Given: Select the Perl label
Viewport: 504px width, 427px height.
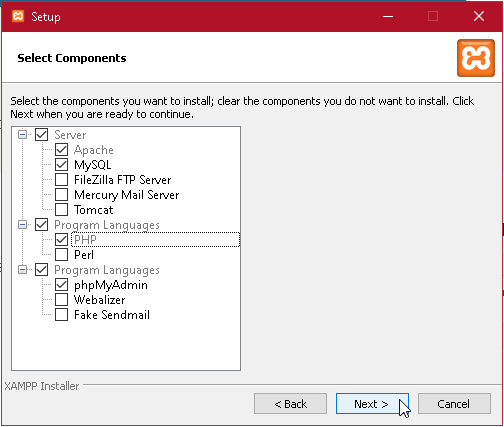Looking at the screenshot, I should (84, 255).
